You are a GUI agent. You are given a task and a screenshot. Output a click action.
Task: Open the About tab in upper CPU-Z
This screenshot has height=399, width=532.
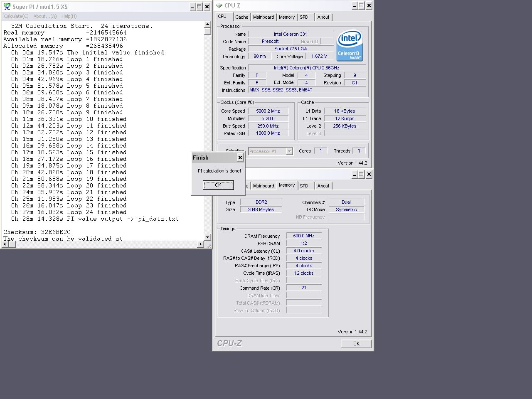[x=323, y=17]
